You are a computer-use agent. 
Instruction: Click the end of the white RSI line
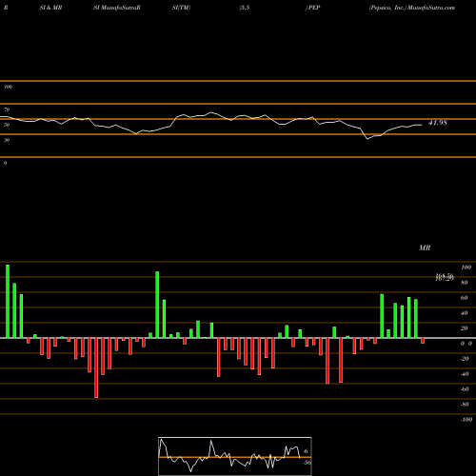(422, 125)
